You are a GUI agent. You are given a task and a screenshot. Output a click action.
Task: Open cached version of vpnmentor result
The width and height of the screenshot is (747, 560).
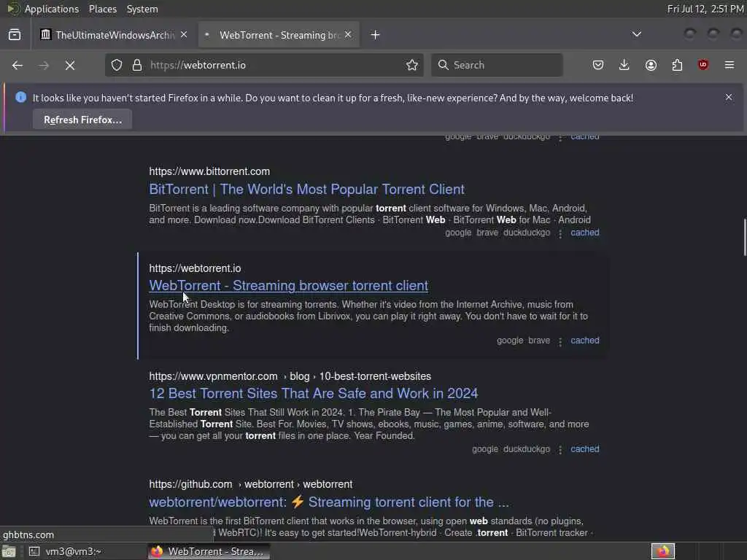tap(585, 448)
